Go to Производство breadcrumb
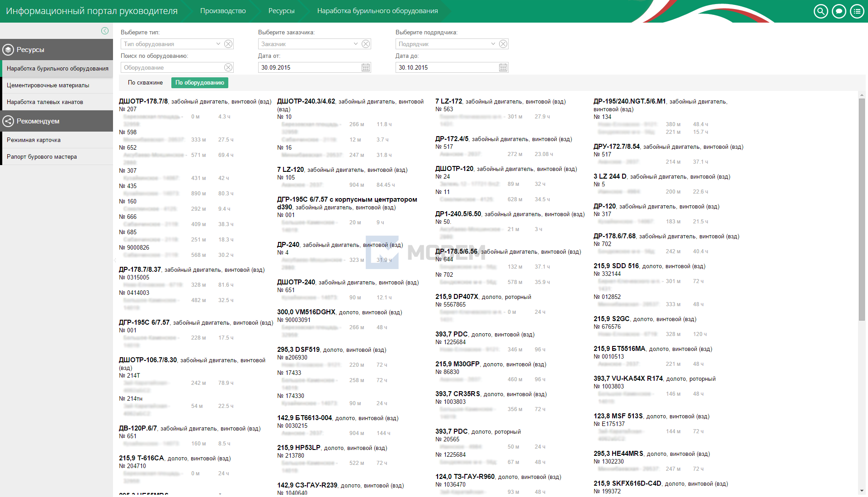The height and width of the screenshot is (497, 868). tap(223, 11)
